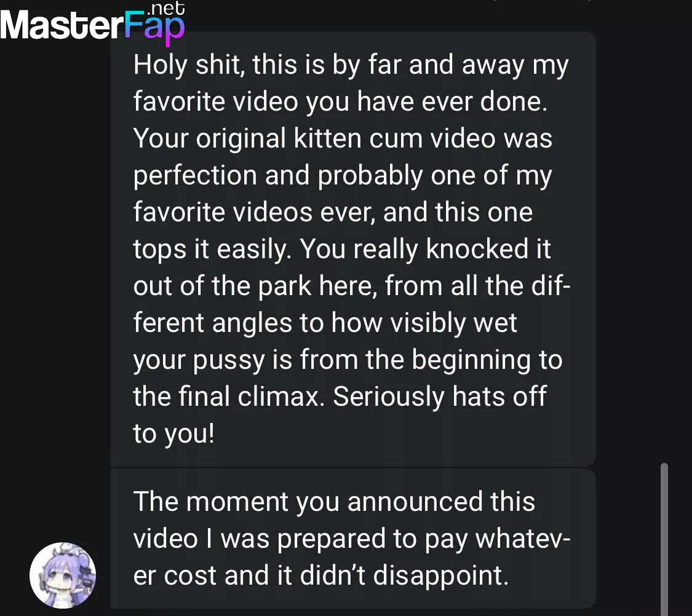Click the phrase 'out of the park here'

255,286
